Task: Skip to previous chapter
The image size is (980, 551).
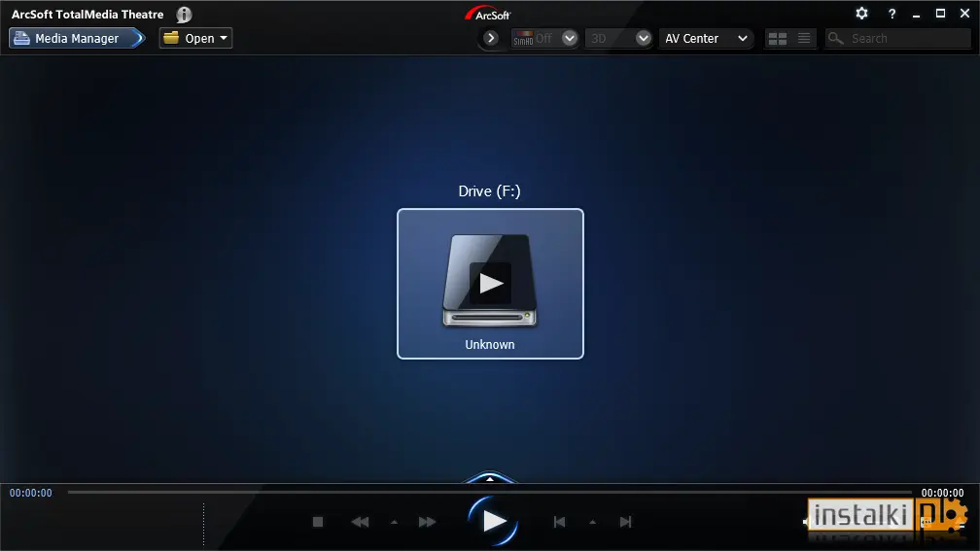Action: pyautogui.click(x=559, y=522)
